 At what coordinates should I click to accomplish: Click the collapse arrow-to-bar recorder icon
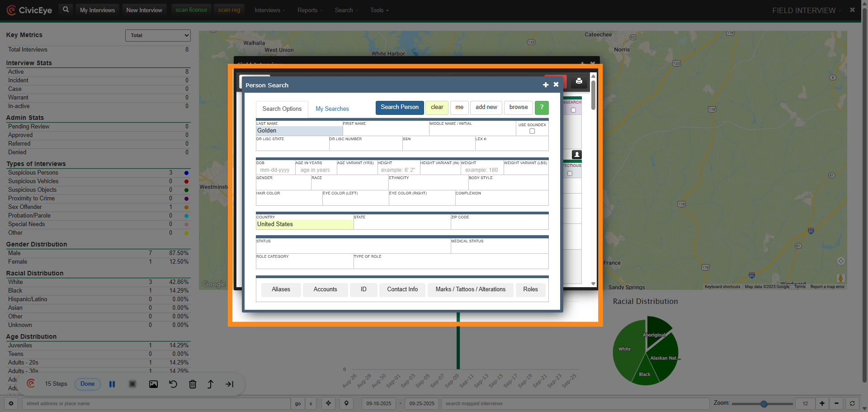pos(230,384)
